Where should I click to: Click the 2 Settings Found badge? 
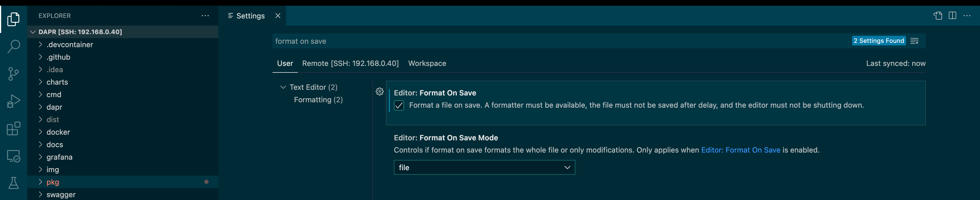(x=879, y=41)
